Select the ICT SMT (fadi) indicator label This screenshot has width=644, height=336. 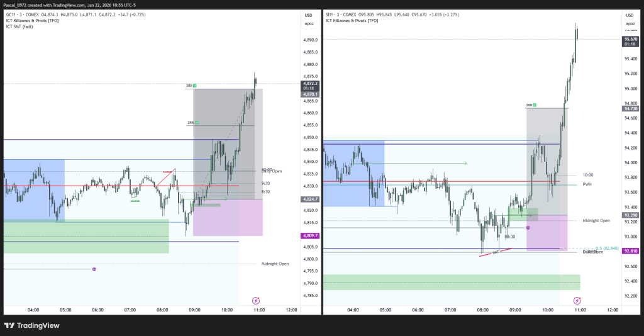click(19, 26)
